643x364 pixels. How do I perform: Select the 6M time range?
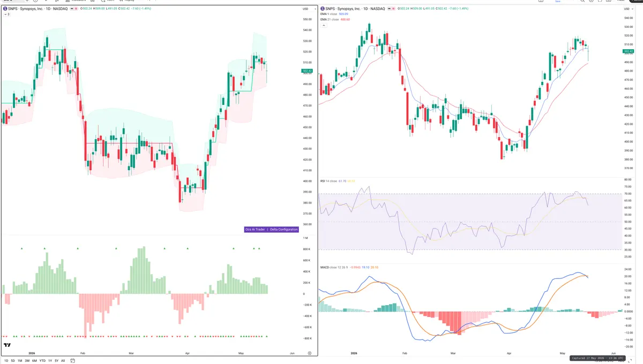tap(34, 361)
